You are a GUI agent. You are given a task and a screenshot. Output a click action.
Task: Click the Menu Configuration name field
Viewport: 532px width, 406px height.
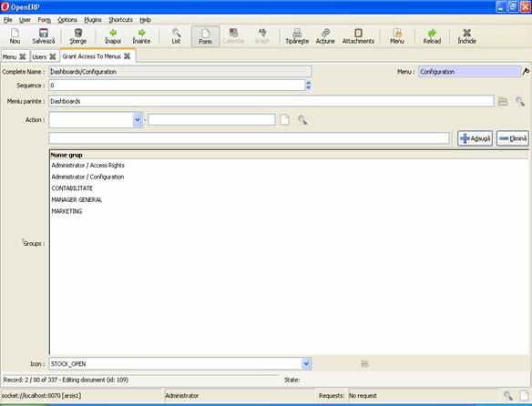469,72
